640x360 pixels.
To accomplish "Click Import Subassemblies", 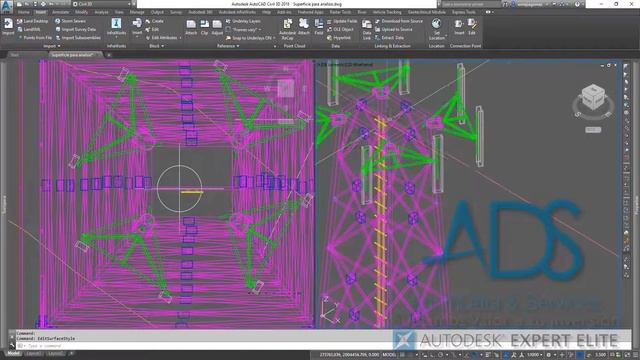I will click(x=78, y=38).
